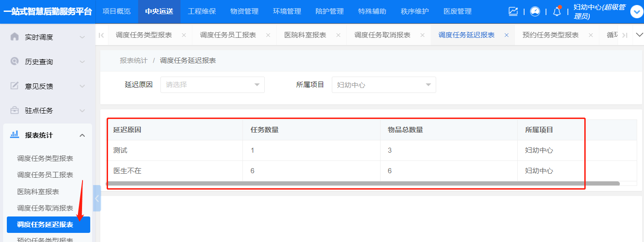644x242 pixels.
Task: Open the statistics chart icon in header
Action: click(x=513, y=11)
